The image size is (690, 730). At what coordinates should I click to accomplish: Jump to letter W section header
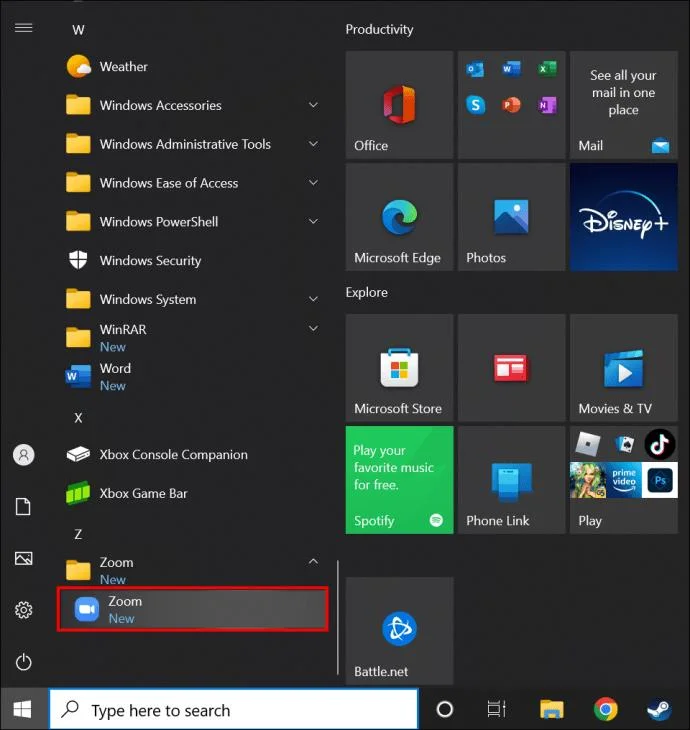tap(78, 30)
